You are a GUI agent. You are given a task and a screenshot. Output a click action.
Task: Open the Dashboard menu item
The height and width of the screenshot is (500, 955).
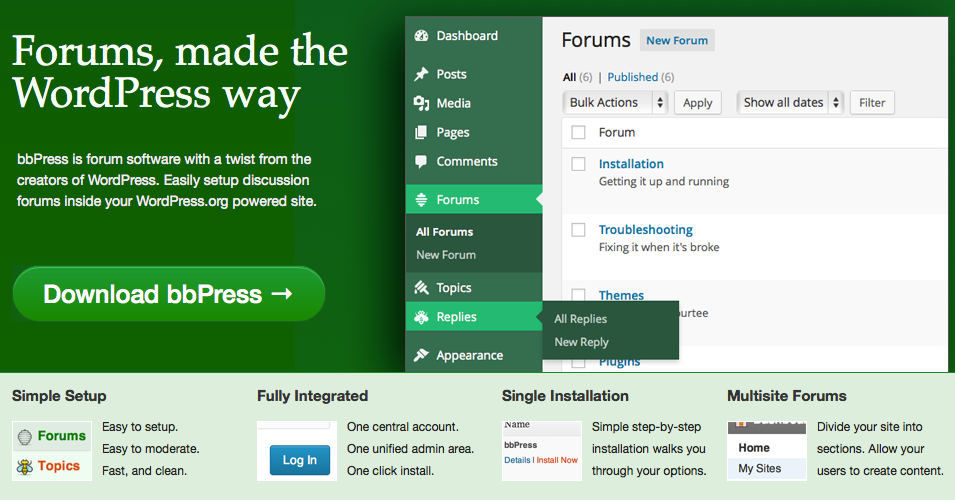pos(474,36)
